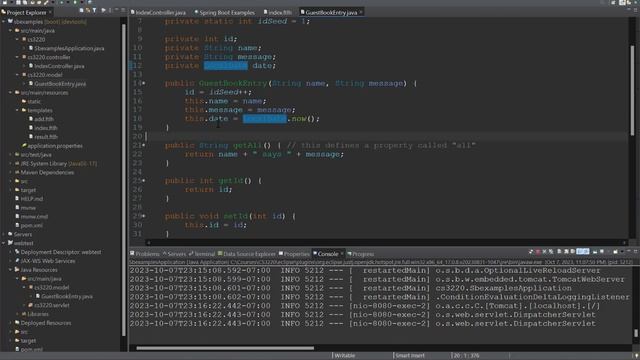
Task: Click the Console horizontal scrollbar thumb
Action: tap(225, 348)
